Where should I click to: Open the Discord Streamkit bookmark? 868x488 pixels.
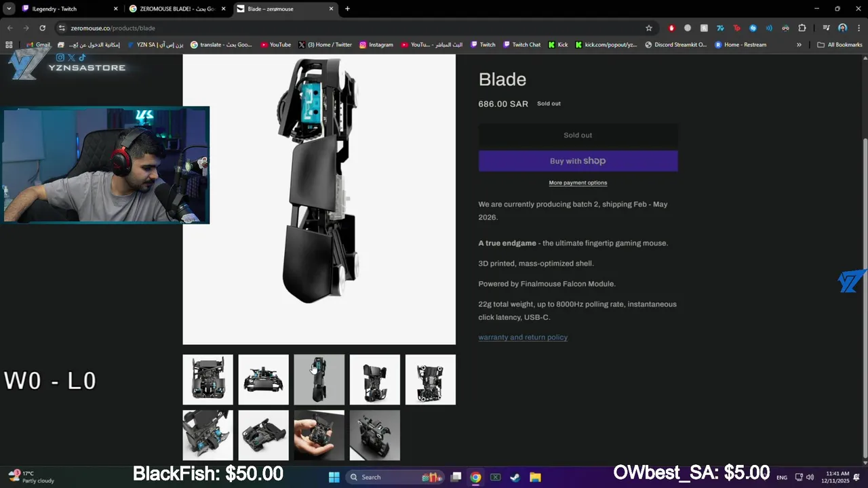coord(675,45)
